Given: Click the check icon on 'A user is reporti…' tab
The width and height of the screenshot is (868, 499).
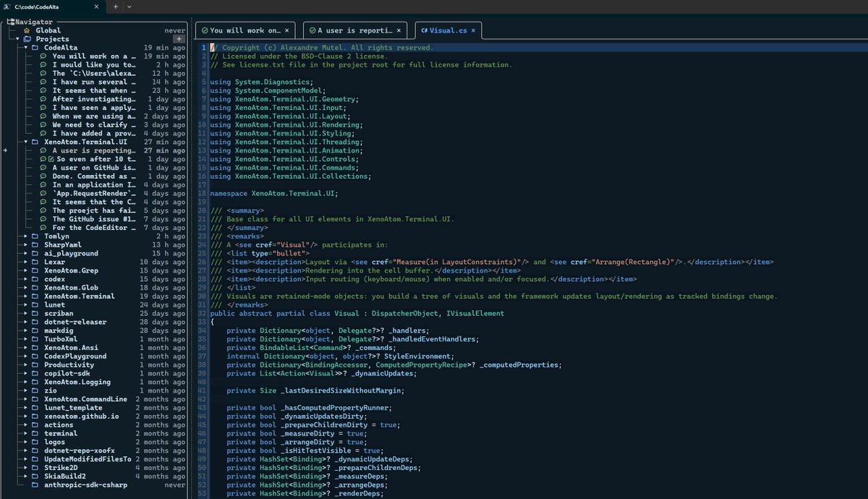Looking at the screenshot, I should pyautogui.click(x=312, y=30).
